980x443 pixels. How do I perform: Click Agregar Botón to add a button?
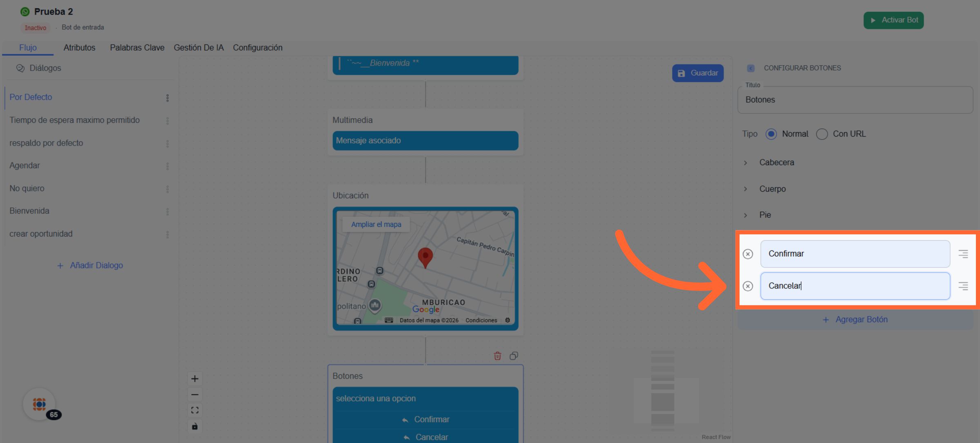tap(855, 319)
